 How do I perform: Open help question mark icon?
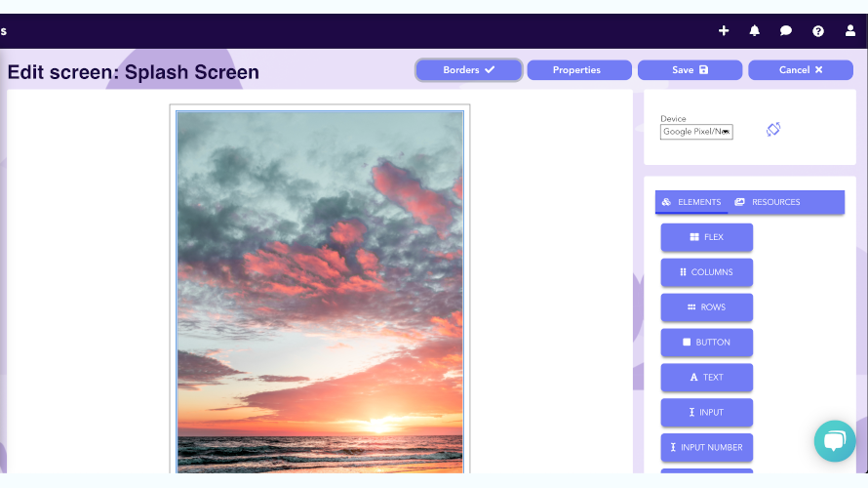coord(818,31)
